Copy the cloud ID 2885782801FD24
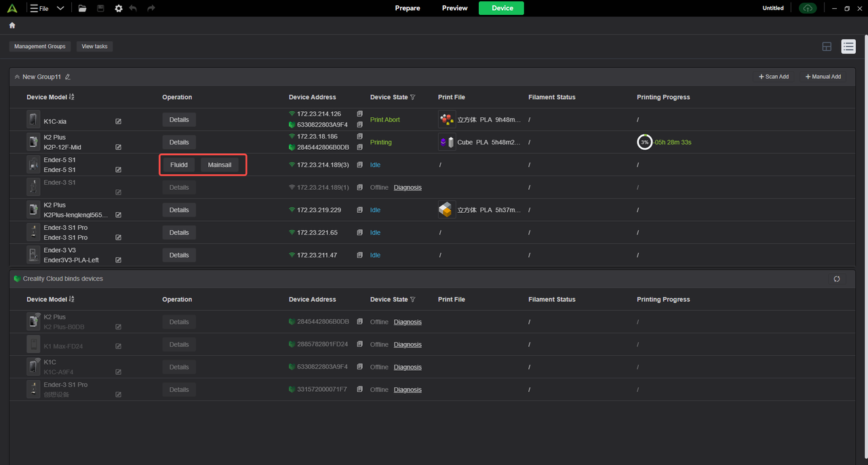Image resolution: width=868 pixels, height=465 pixels. [360, 344]
